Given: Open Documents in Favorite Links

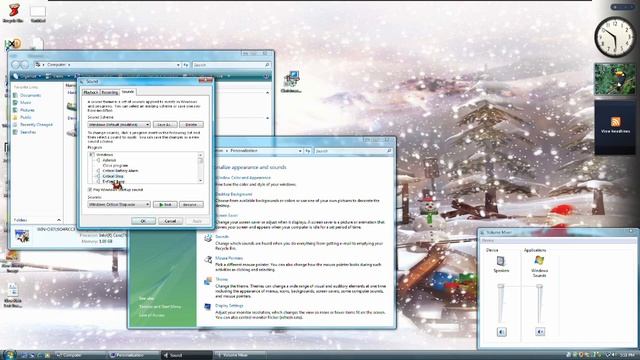Looking at the screenshot, I should coord(31,96).
